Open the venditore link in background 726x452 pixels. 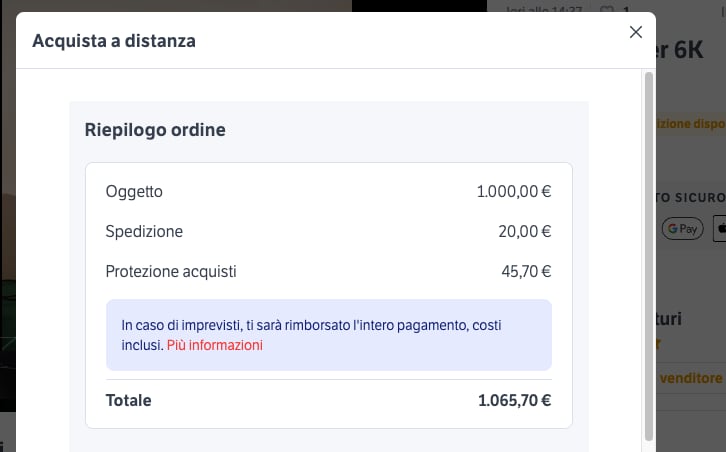click(x=691, y=378)
